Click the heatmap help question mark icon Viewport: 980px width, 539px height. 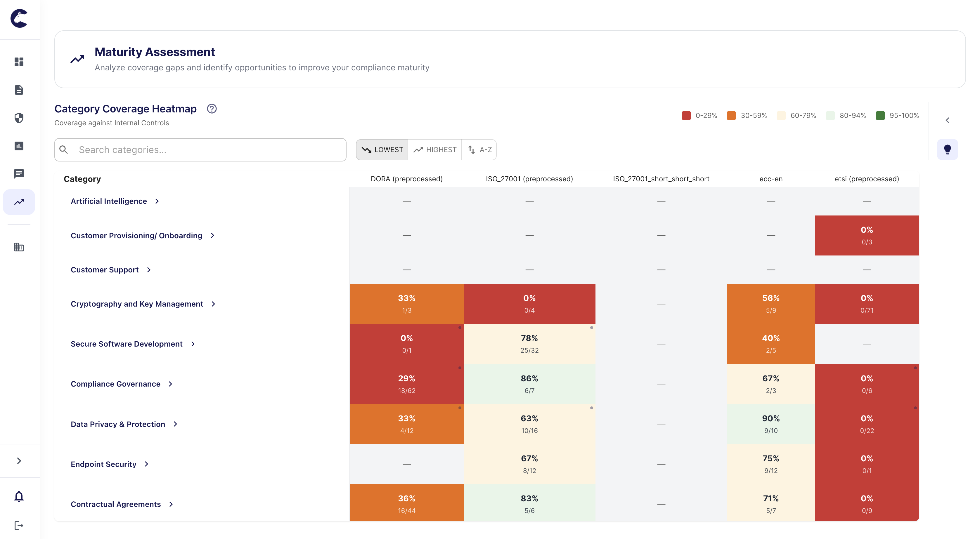212,109
